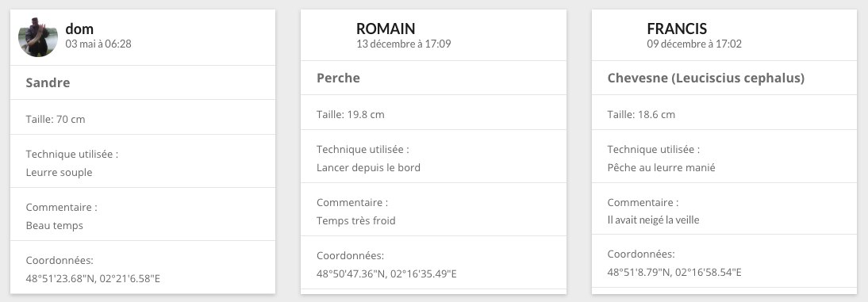The height and width of the screenshot is (302, 868).
Task: Select the Perche fish species title
Action: (338, 78)
